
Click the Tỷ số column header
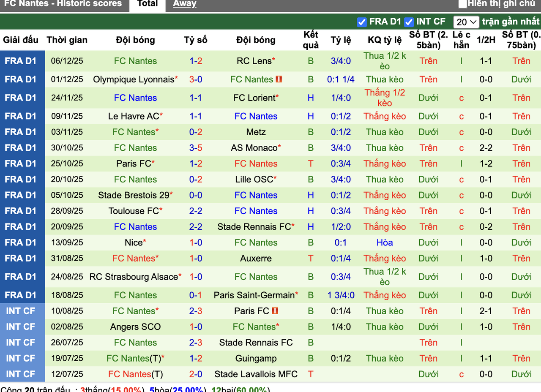click(196, 40)
